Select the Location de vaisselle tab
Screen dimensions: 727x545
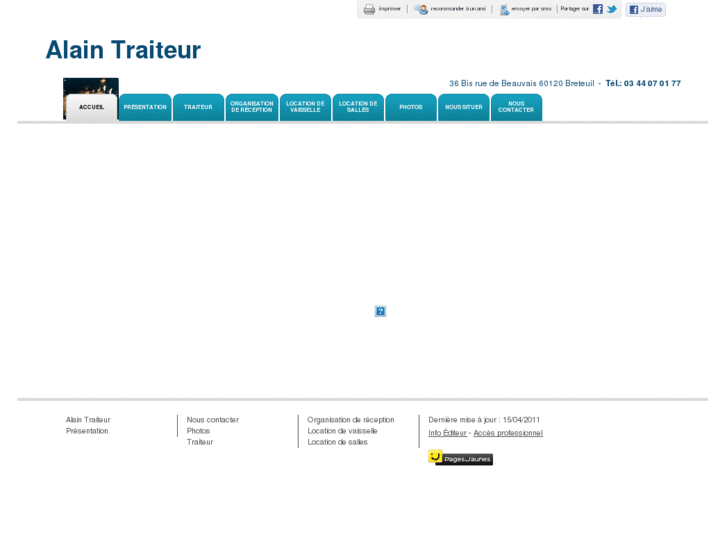(305, 107)
